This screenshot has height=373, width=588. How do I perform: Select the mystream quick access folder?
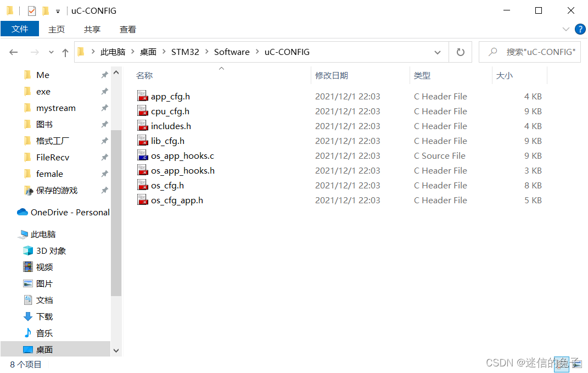point(56,108)
